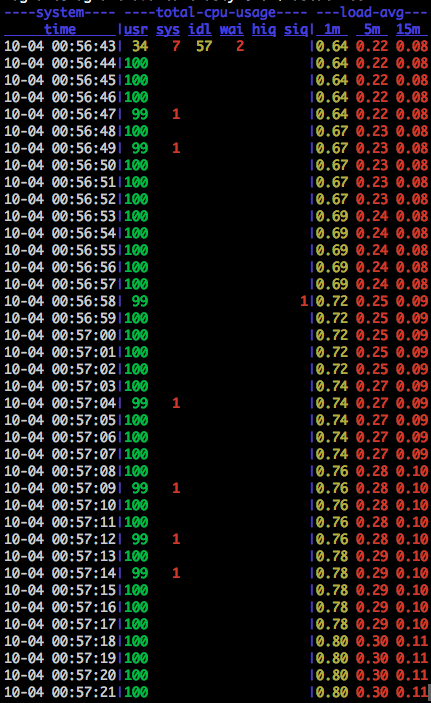Viewport: 431px width, 703px height.
Task: Click the timestamp 10-04 00:56:46
Action: coord(60,97)
